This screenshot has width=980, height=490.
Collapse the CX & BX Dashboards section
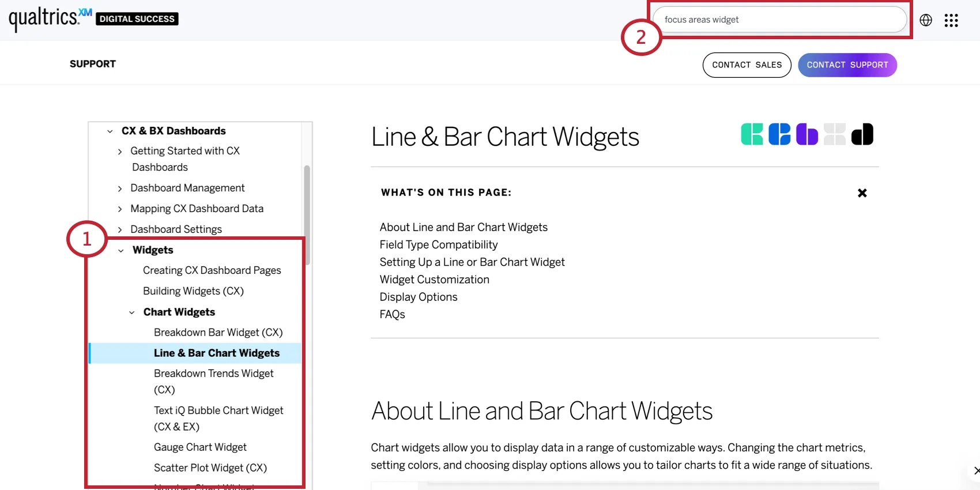coord(110,131)
